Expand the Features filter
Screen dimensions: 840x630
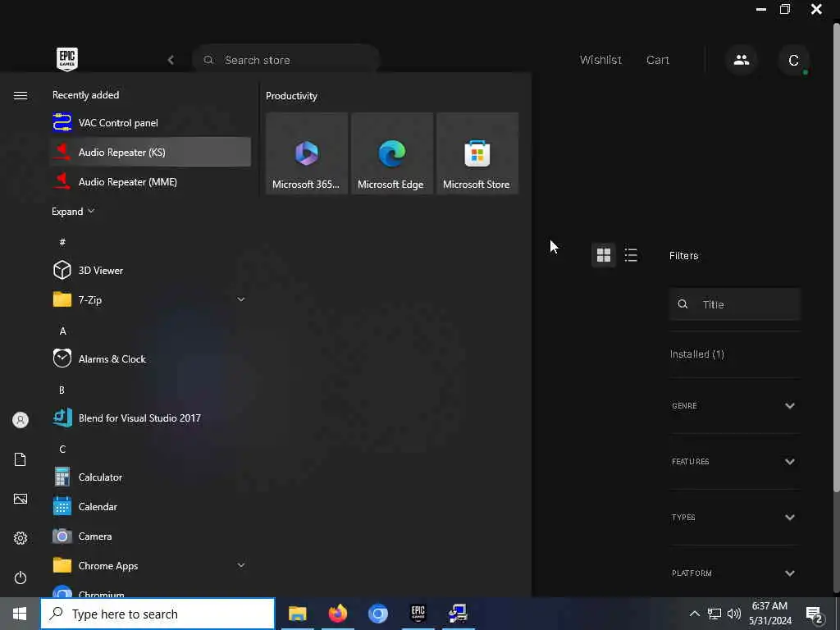click(734, 461)
